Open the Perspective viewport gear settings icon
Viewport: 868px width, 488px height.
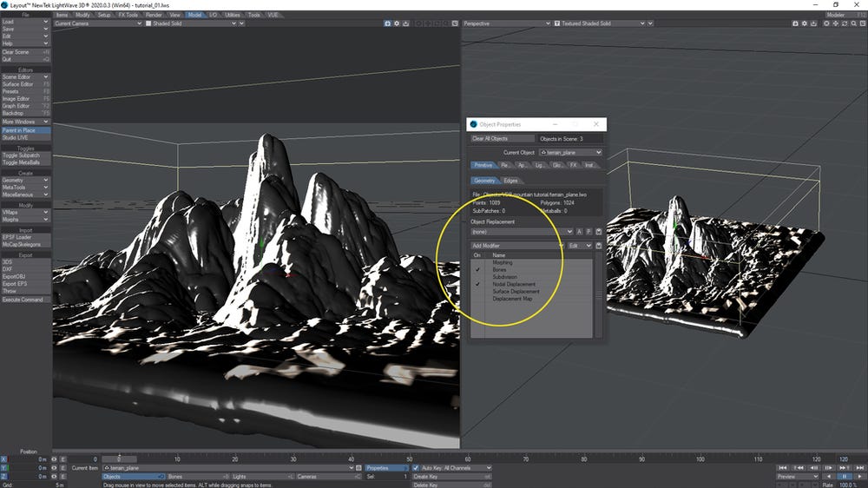(x=805, y=23)
